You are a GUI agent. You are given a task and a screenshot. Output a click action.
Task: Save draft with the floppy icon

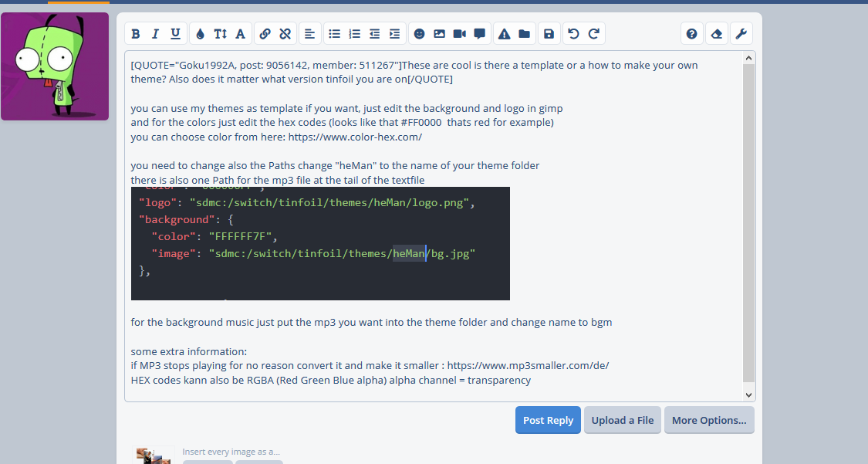[549, 34]
